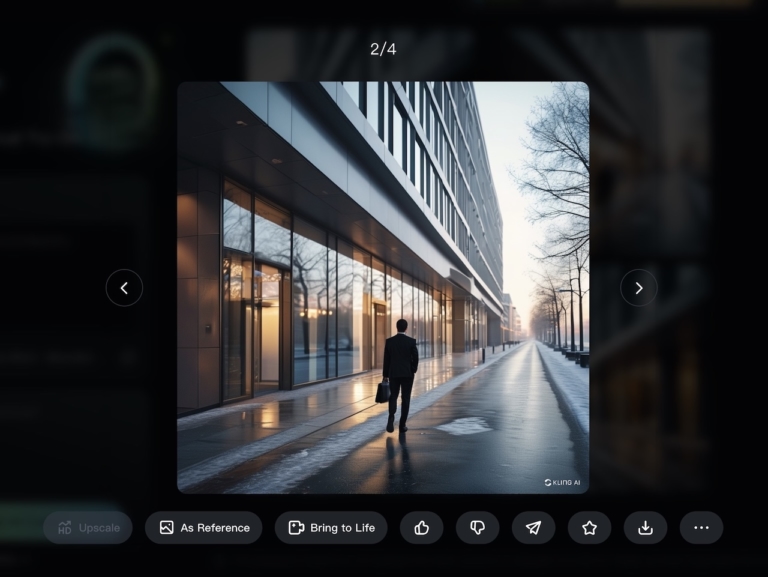Viewport: 768px width, 577px height.
Task: Click the KLING AI watermark
Action: pyautogui.click(x=562, y=482)
